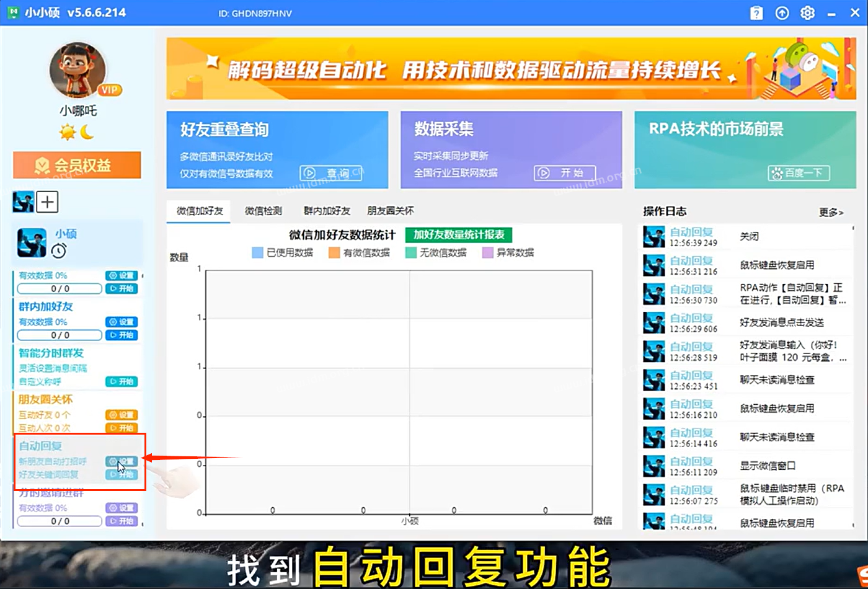Viewport: 868px width, 589px height.
Task: Click 查询 in the 好友重叠查询 card
Action: (330, 173)
